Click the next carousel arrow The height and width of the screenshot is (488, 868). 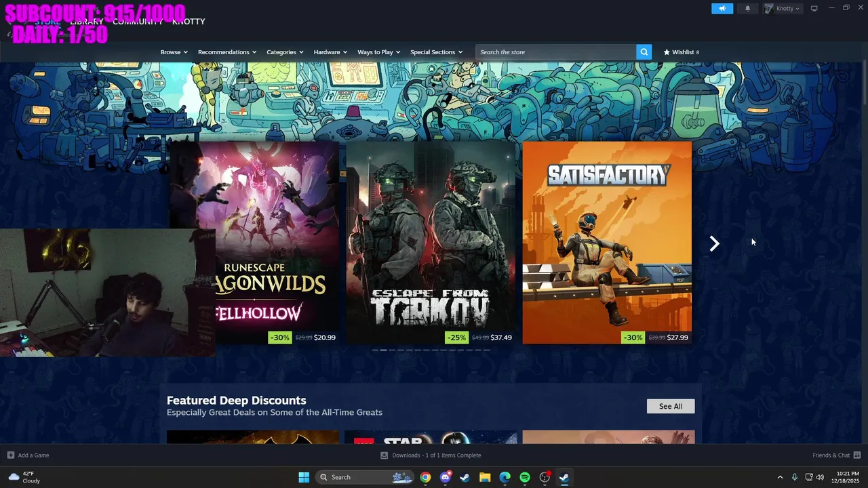click(714, 244)
